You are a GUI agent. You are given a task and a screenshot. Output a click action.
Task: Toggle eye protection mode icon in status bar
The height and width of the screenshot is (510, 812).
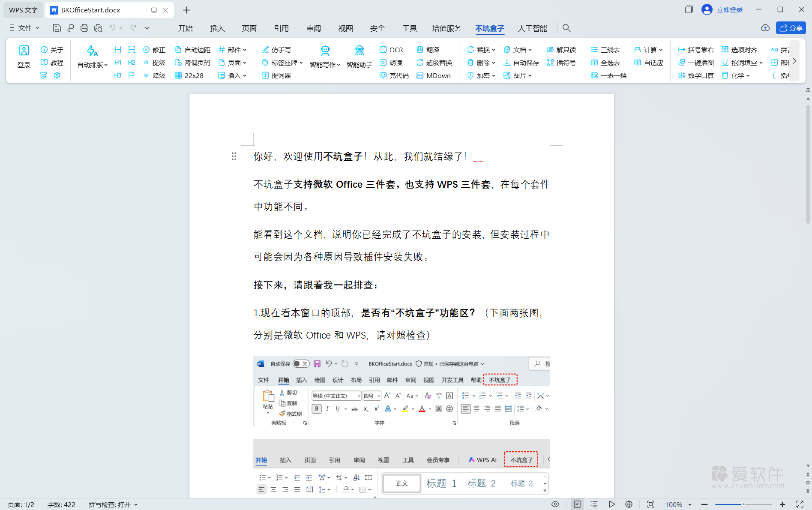(555, 504)
